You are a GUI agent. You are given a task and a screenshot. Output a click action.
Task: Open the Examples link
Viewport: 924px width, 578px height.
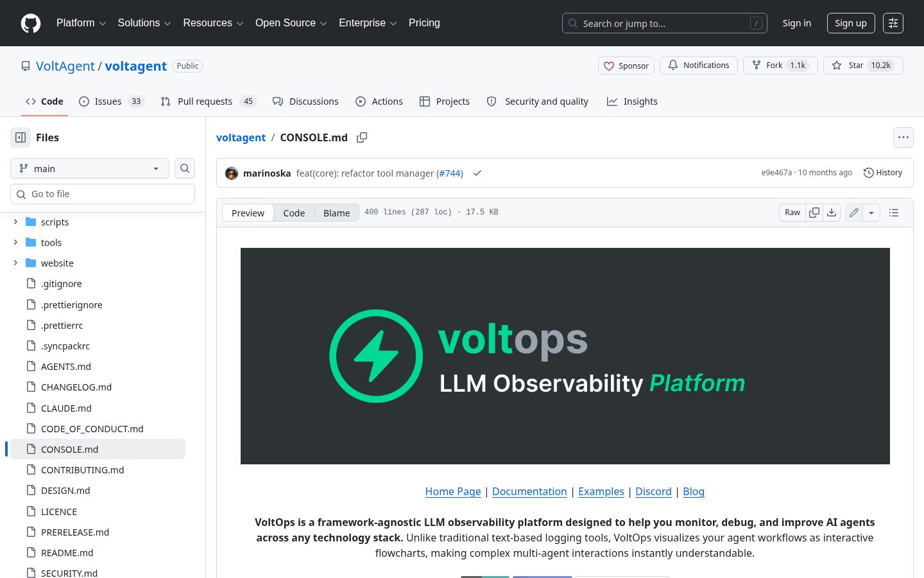click(x=601, y=491)
